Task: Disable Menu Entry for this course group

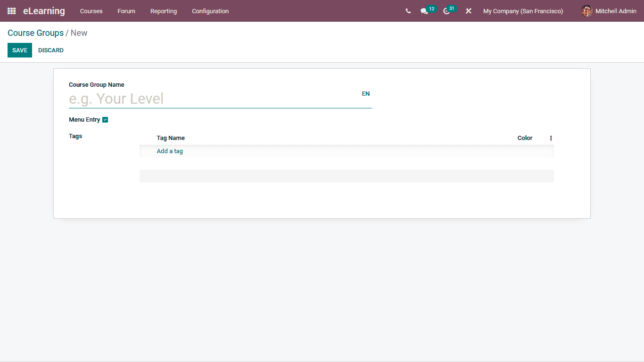Action: pyautogui.click(x=105, y=119)
